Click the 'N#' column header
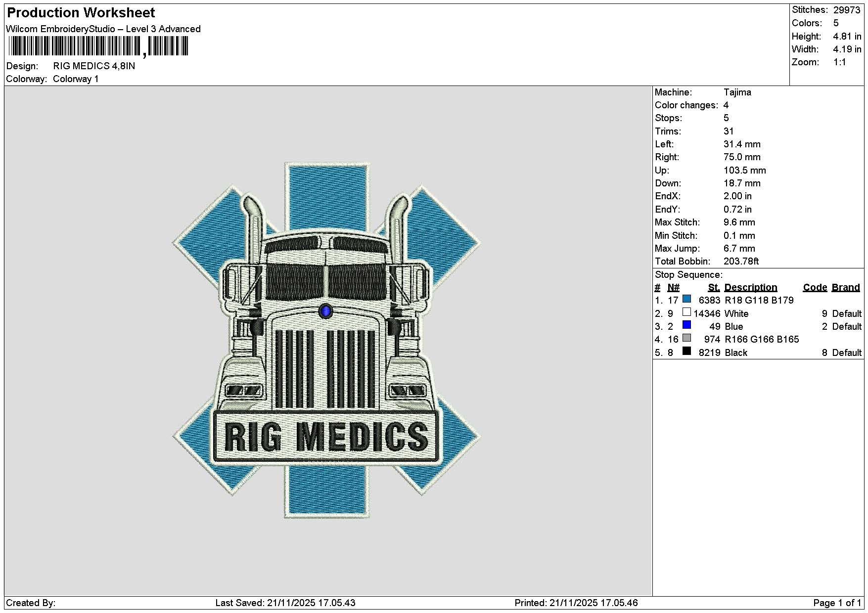 click(x=673, y=287)
